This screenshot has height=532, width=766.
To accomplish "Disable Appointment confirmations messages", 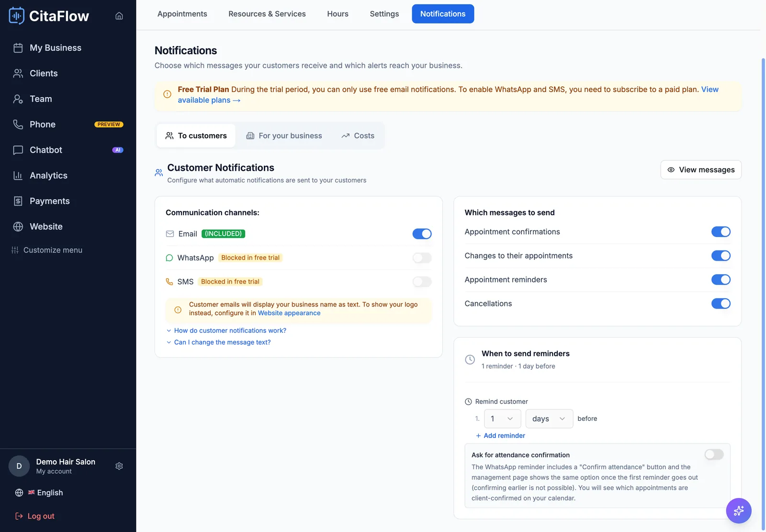I will (x=721, y=232).
